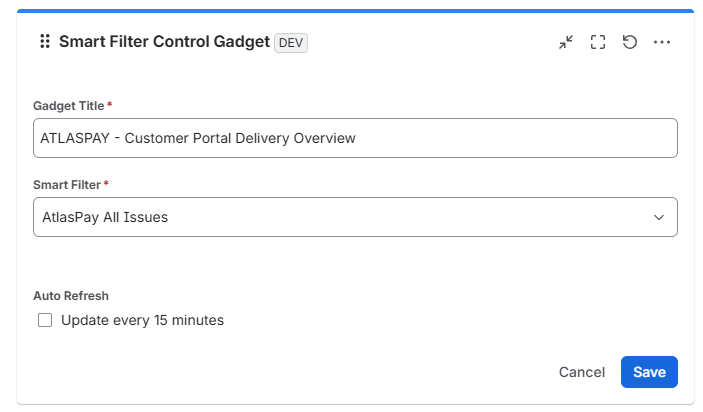703x412 pixels.
Task: Enable the Update every 15 minutes checkbox
Action: [x=45, y=320]
